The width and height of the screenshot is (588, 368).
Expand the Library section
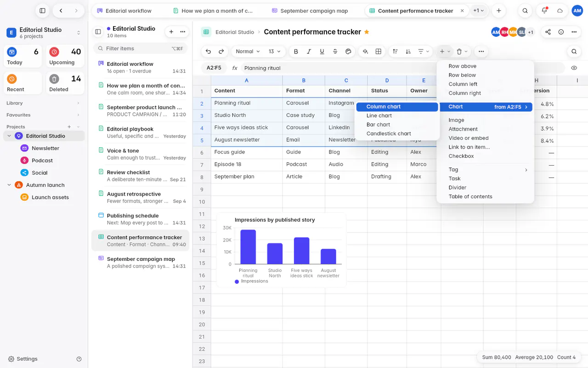click(x=43, y=103)
